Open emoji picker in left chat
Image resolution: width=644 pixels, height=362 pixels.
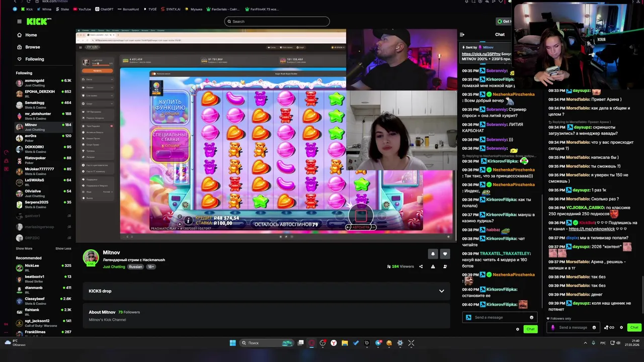pyautogui.click(x=531, y=317)
